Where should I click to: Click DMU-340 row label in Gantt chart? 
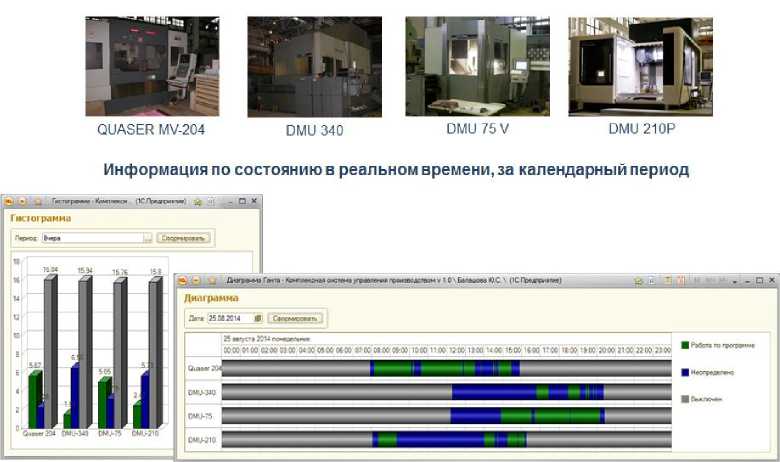click(202, 392)
